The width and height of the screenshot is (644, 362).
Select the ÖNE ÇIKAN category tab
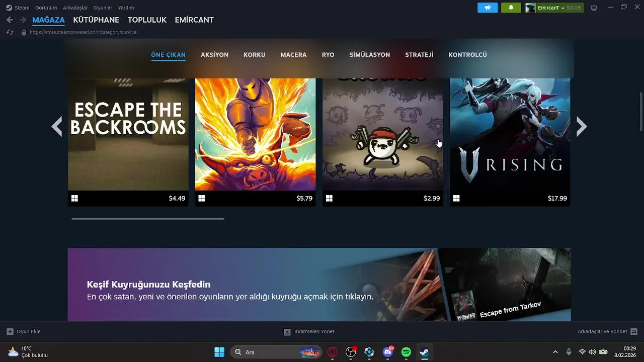point(169,55)
